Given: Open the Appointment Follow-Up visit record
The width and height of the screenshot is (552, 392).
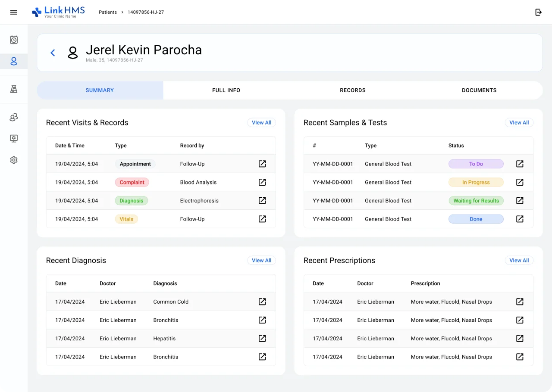Looking at the screenshot, I should (x=262, y=164).
